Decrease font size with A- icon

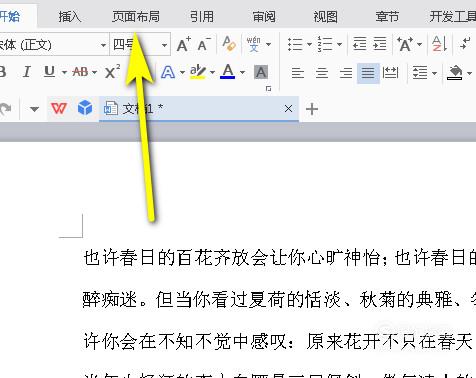pos(204,44)
